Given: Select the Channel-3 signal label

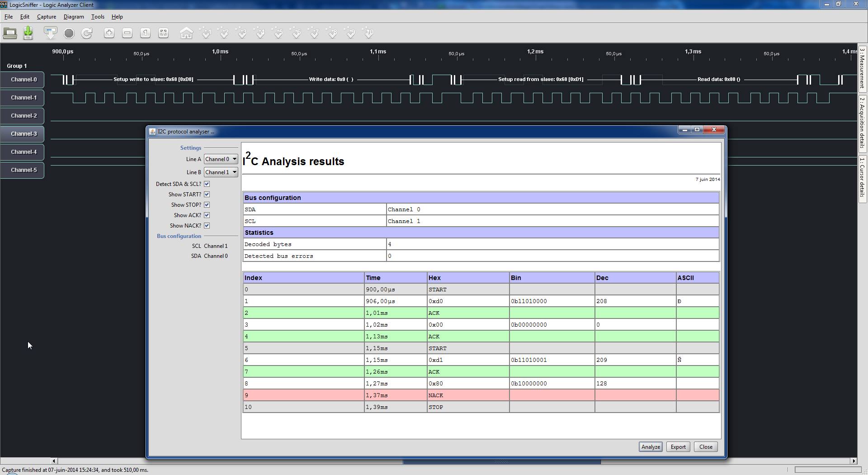Looking at the screenshot, I should [23, 134].
